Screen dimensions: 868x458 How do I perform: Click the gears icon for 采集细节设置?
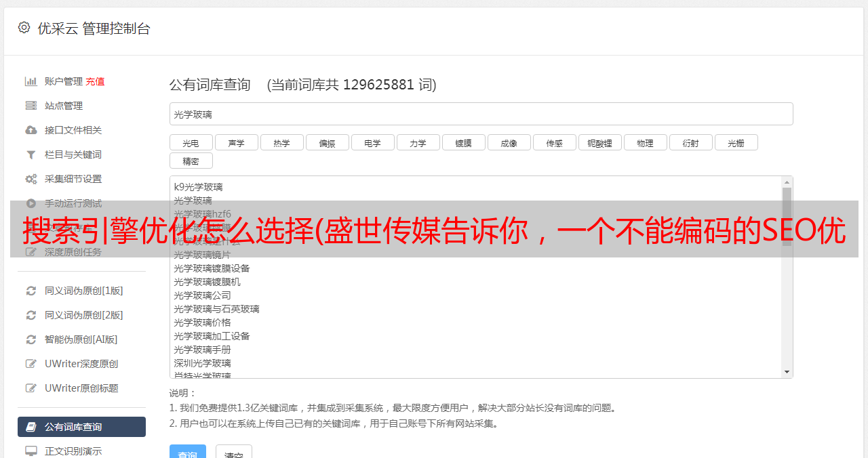pos(31,179)
